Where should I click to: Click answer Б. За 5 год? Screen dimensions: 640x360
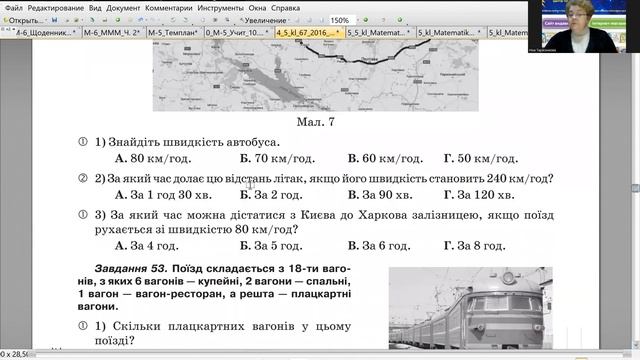271,246
